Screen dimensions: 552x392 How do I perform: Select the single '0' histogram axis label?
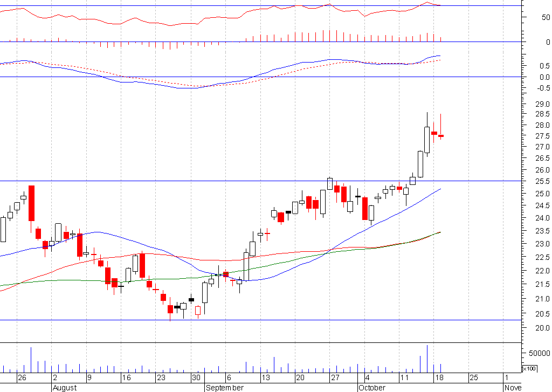548,42
